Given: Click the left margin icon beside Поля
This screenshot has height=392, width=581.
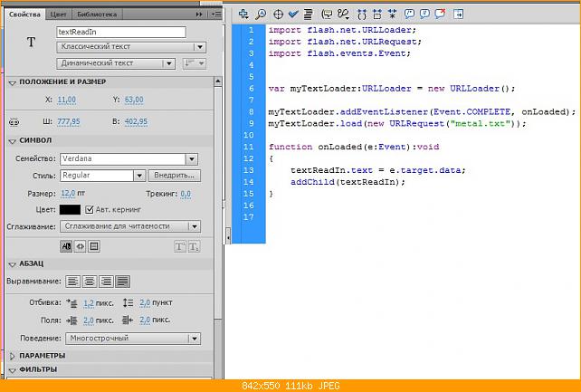Looking at the screenshot, I should tap(71, 320).
